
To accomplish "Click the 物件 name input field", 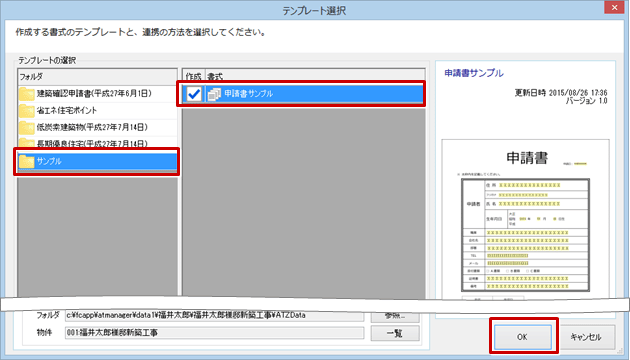I will click(215, 333).
